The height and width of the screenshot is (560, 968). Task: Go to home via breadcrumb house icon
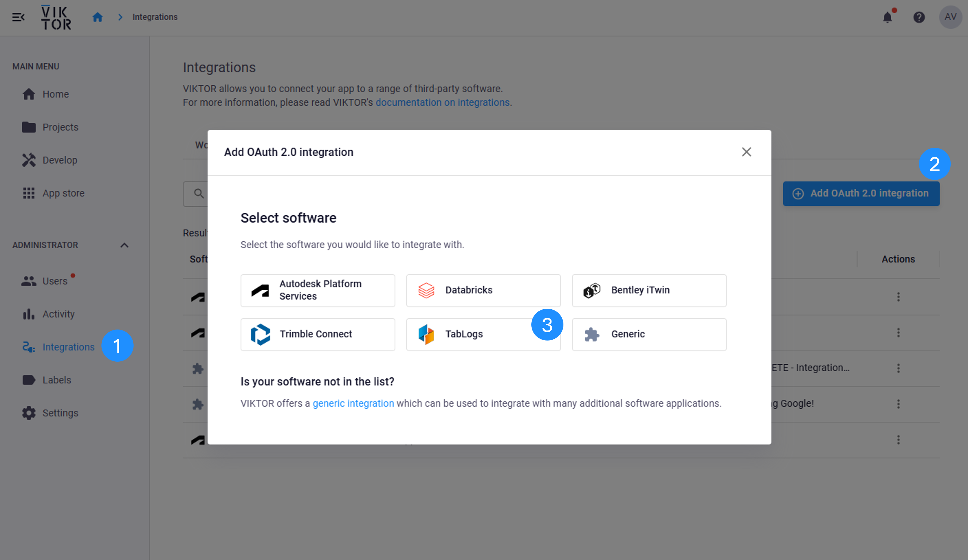98,17
